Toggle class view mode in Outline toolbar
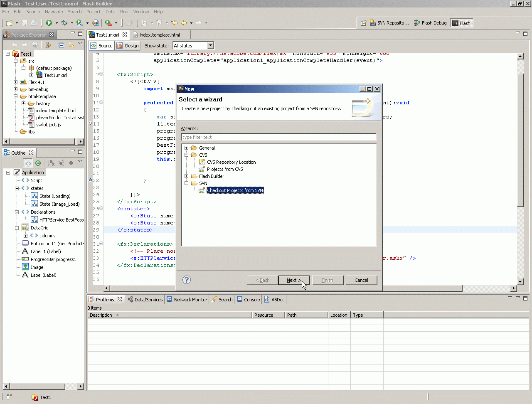532x404 pixels. (38, 163)
